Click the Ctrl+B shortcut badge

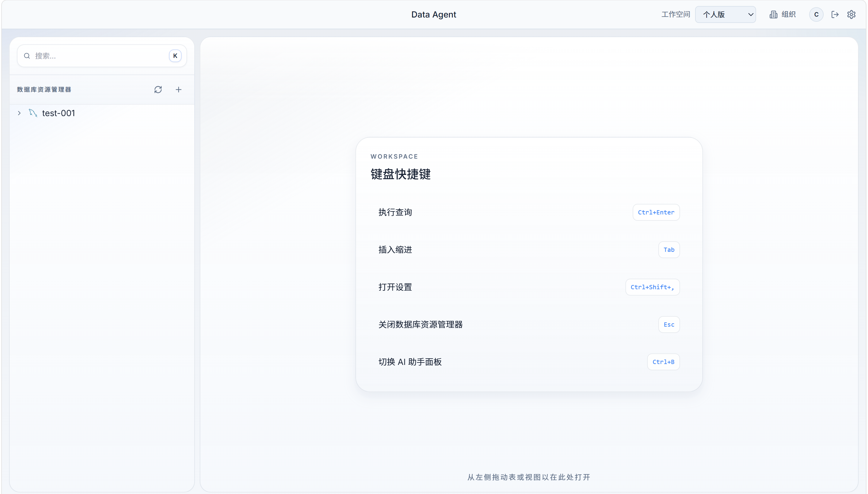click(663, 362)
